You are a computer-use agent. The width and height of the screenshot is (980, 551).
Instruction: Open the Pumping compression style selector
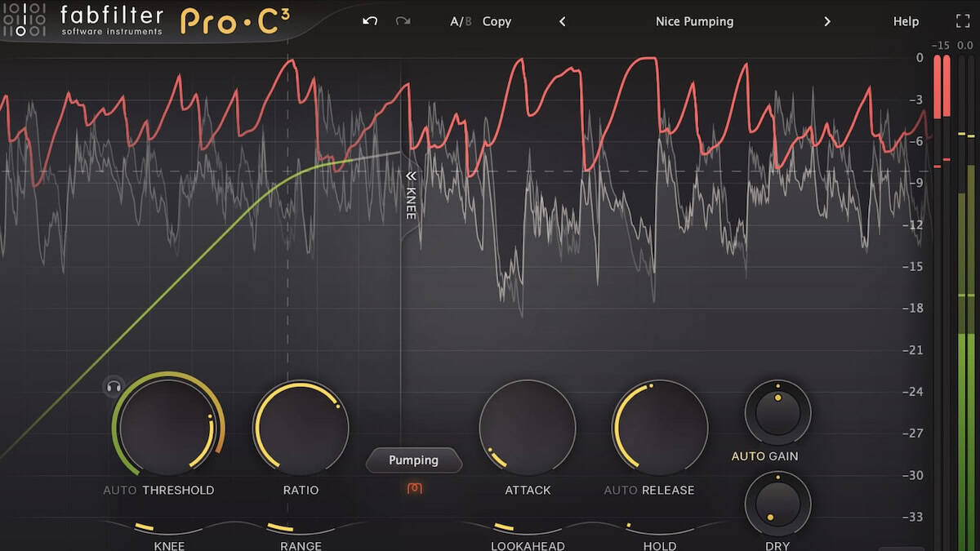[x=414, y=460]
